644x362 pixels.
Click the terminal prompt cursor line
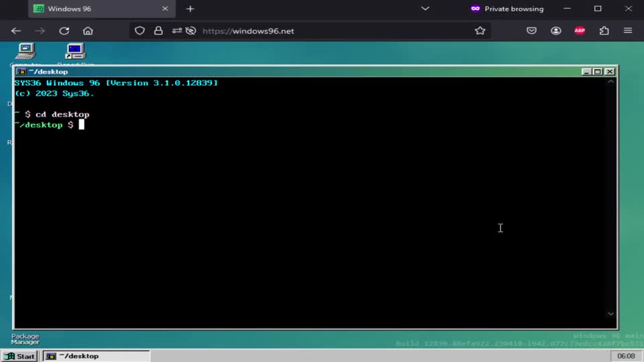click(x=49, y=125)
